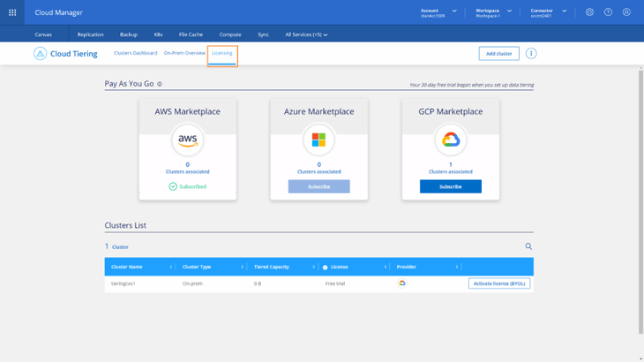Open the more options kebab menu
Image resolution: width=644 pixels, height=362 pixels.
coord(531,54)
